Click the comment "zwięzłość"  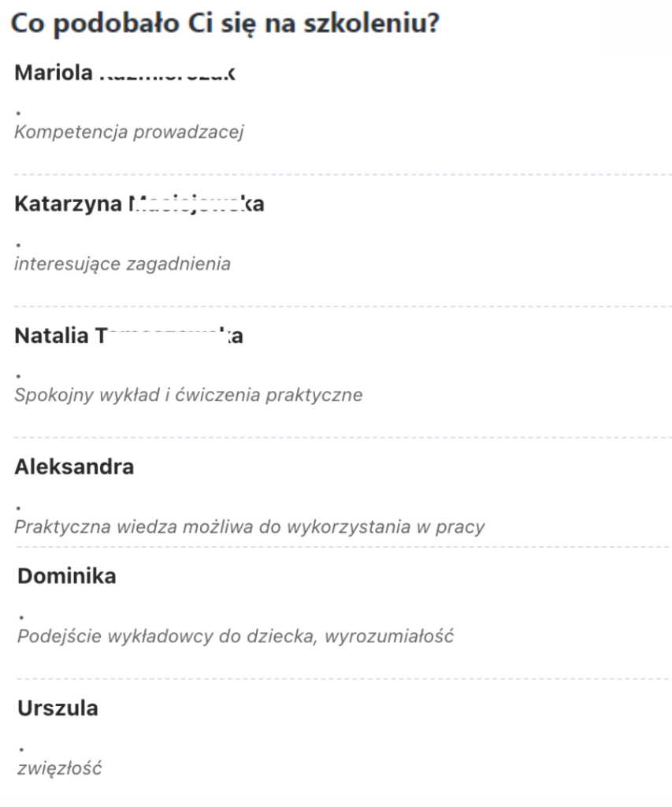58,768
